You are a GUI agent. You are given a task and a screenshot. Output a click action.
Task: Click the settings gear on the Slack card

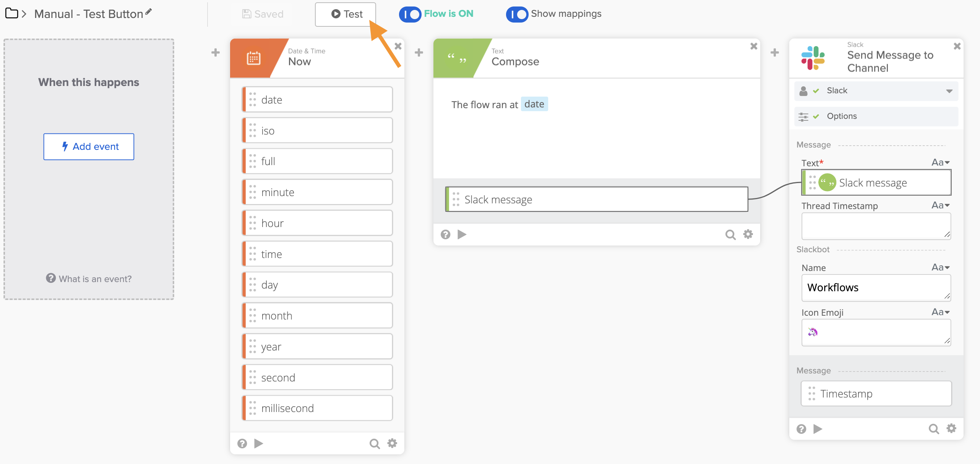[x=951, y=428]
